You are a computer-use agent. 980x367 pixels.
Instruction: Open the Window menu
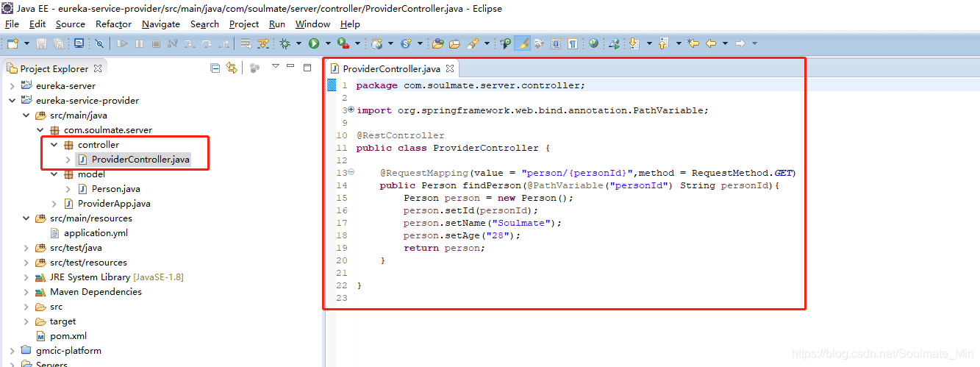312,24
